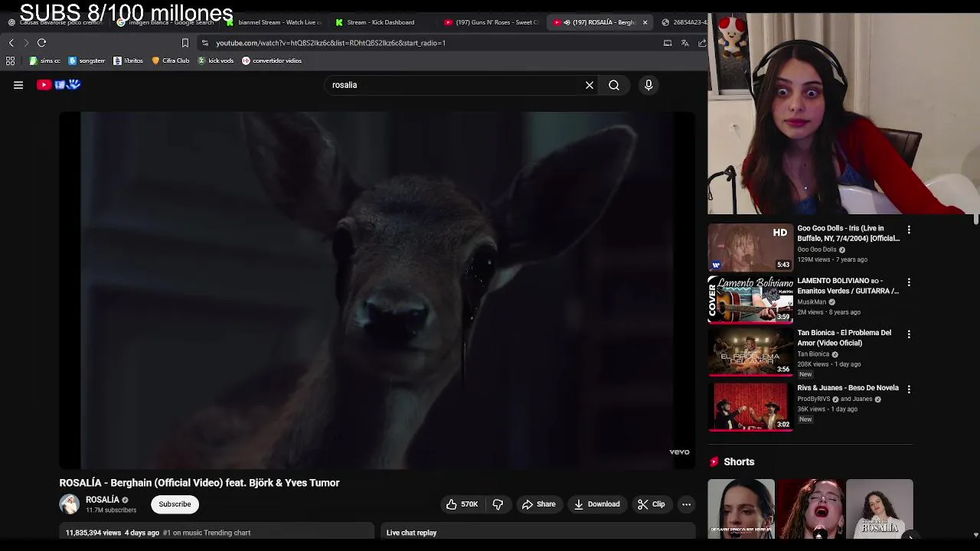
Task: Click the vevo logo on the video
Action: pos(679,452)
